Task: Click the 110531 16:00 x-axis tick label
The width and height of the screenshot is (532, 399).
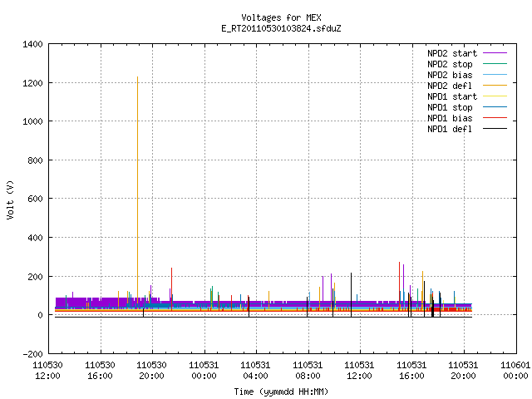Action: 412,371
